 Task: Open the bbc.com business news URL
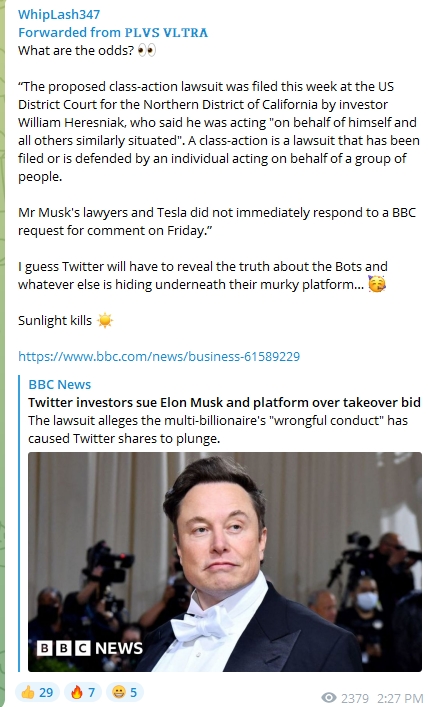tap(159, 356)
